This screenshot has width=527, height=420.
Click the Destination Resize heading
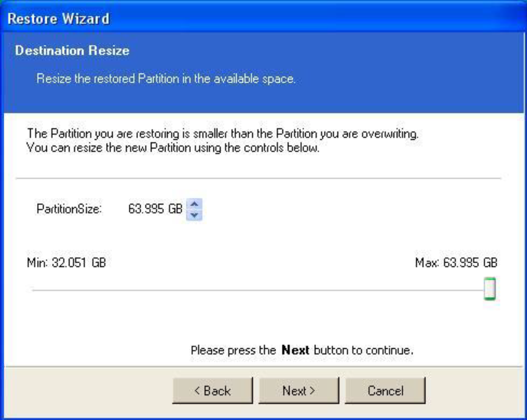[x=72, y=50]
